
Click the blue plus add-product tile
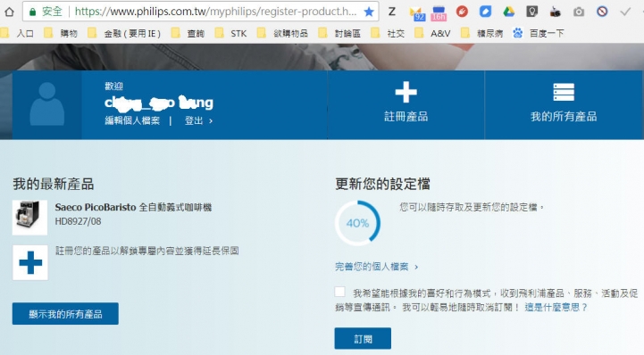(x=30, y=263)
